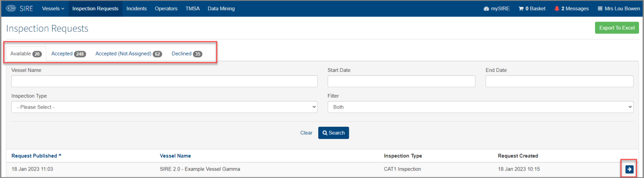Image resolution: width=644 pixels, height=178 pixels.
Task: Click the Start Date field
Action: pos(401,81)
